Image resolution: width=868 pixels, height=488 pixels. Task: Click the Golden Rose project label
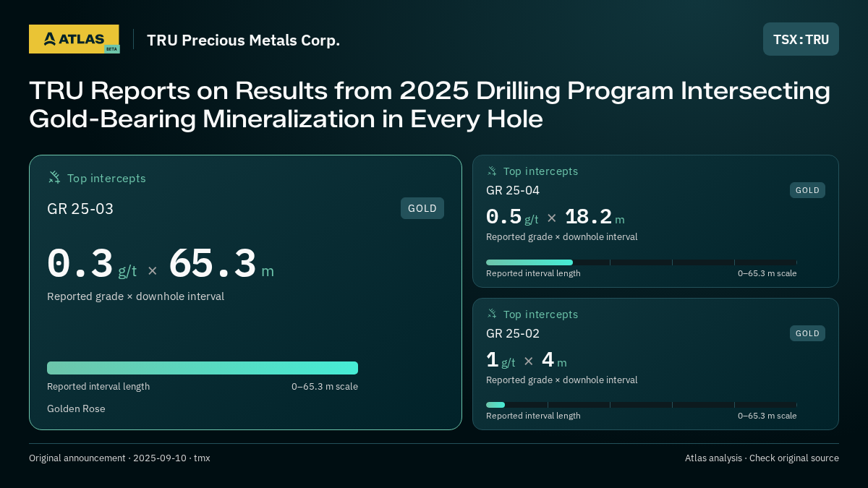[76, 408]
